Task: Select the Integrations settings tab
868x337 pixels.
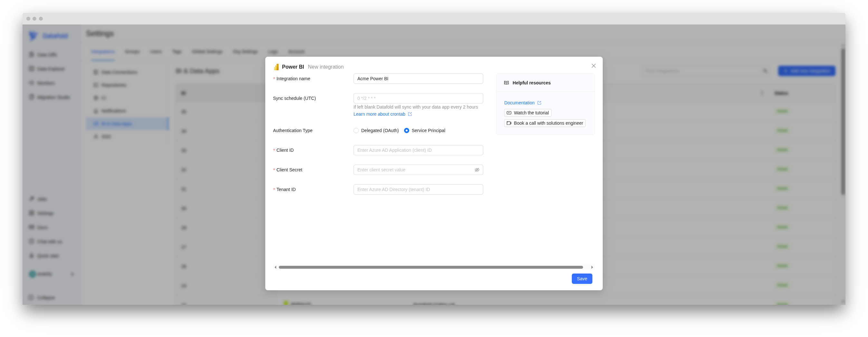Action: coord(103,52)
